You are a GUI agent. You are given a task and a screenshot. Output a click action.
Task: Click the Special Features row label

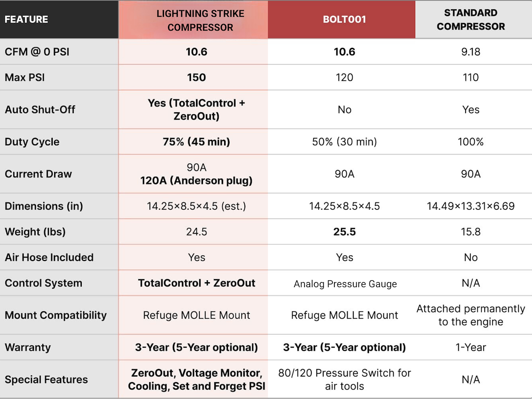[46, 379]
